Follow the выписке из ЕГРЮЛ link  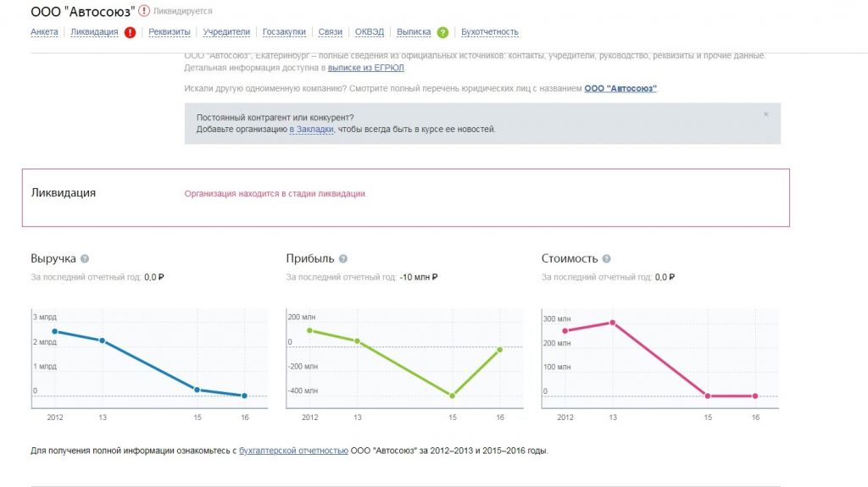tap(366, 67)
